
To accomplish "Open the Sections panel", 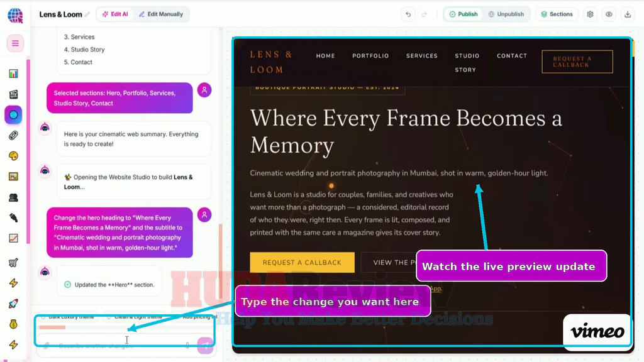I will pos(557,14).
